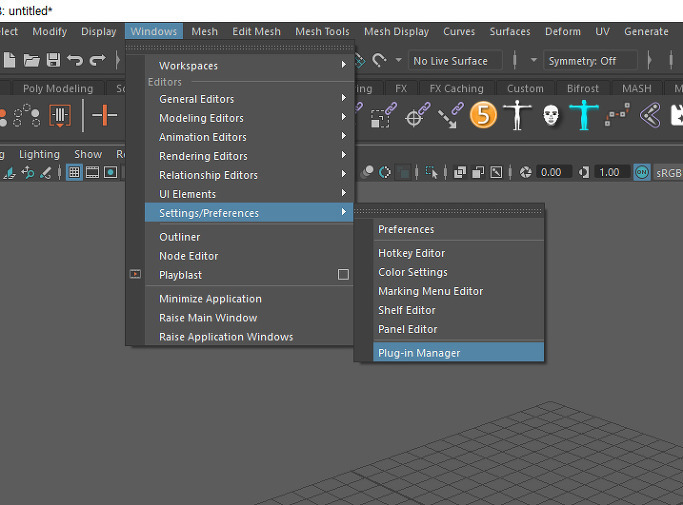This screenshot has width=683, height=505.
Task: Expand the Animation Editors submenu
Action: pos(249,137)
